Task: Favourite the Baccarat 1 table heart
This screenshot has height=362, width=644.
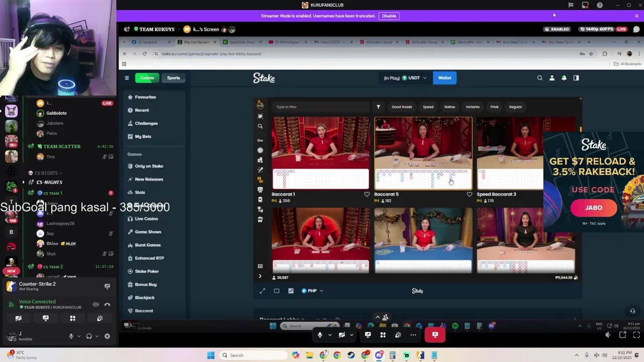Action: point(367,194)
